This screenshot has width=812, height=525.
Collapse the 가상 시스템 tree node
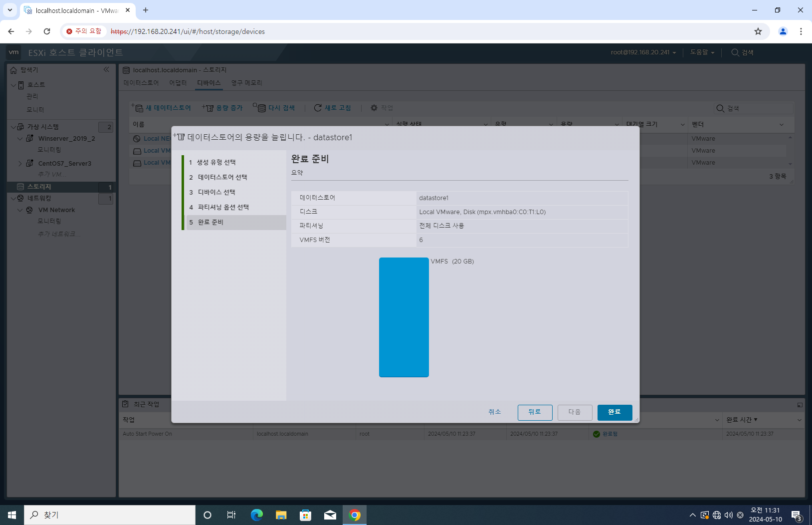coord(13,127)
